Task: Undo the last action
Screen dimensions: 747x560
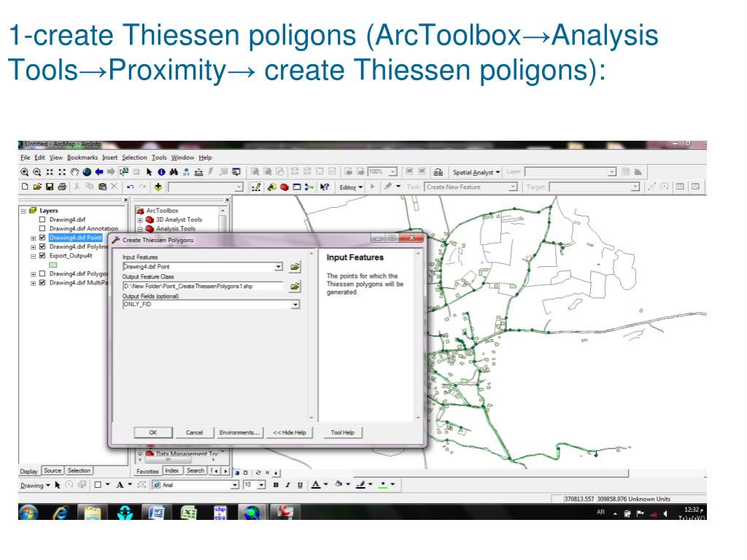Action: pos(130,187)
